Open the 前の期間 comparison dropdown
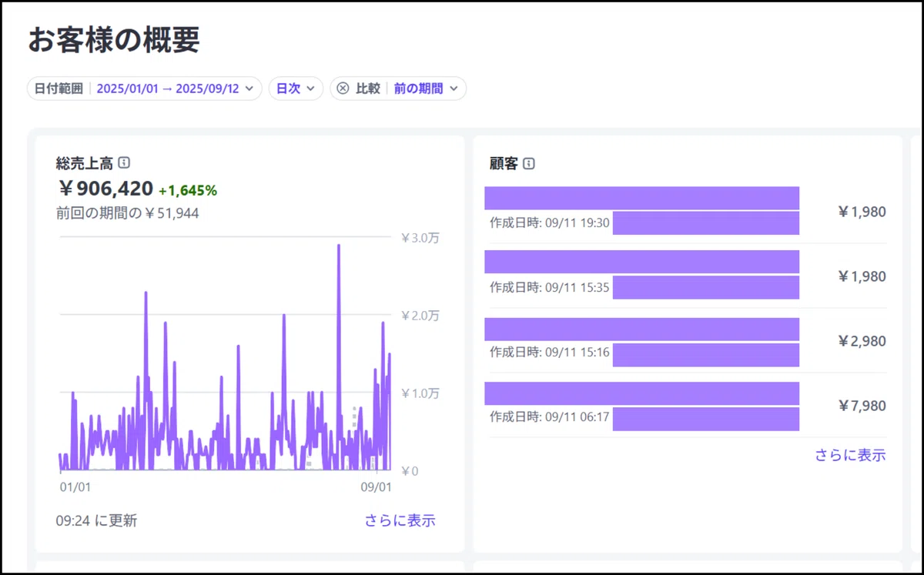The height and width of the screenshot is (575, 924). (426, 89)
